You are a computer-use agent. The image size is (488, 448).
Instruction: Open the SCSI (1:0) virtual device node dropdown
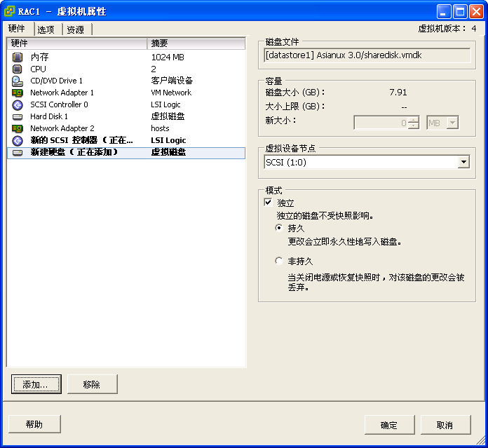click(x=463, y=162)
